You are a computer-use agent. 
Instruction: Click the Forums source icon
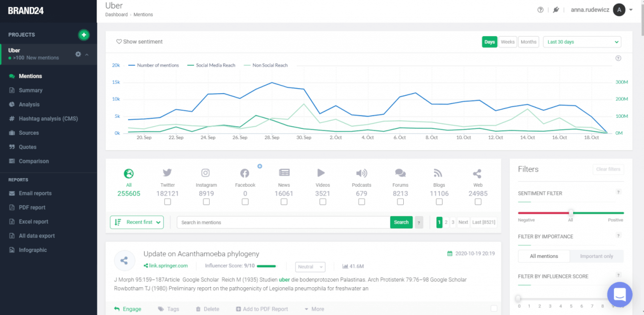tap(400, 173)
